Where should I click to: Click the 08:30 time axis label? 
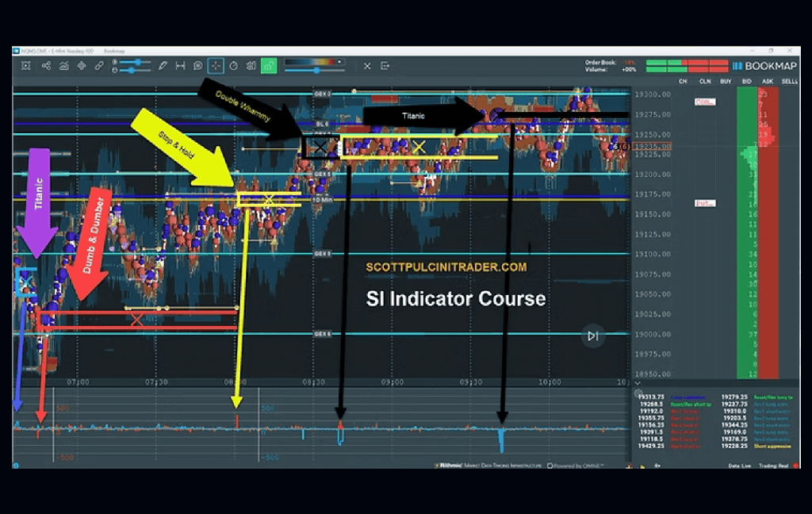(314, 382)
